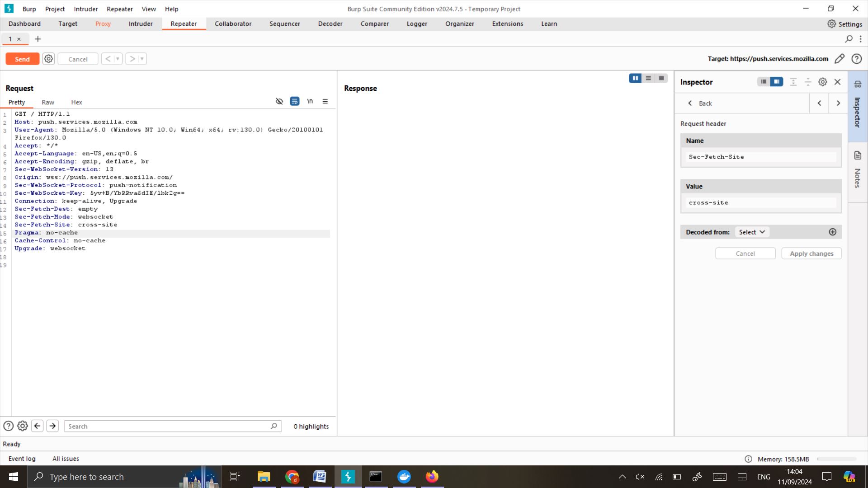Open the Intruder menu
868x488 pixels.
(x=85, y=9)
